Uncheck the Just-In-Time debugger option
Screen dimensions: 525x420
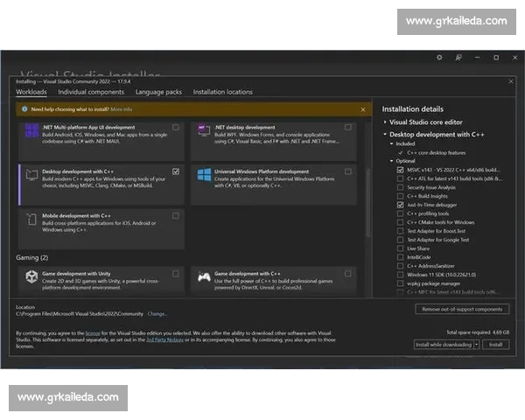[x=400, y=205]
